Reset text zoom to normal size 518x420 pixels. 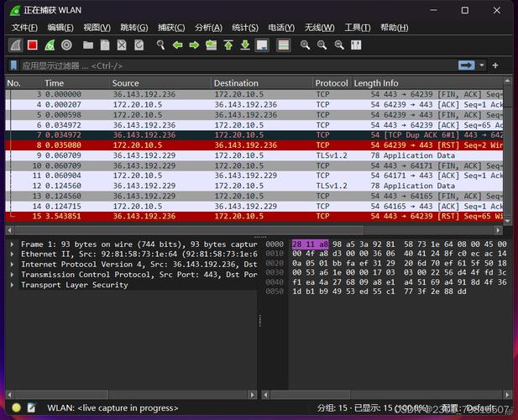339,45
